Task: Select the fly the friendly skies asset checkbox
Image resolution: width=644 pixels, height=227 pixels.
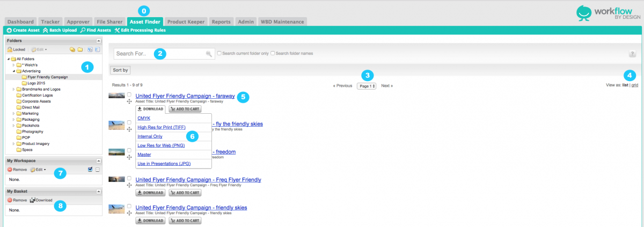Action: click(x=129, y=122)
